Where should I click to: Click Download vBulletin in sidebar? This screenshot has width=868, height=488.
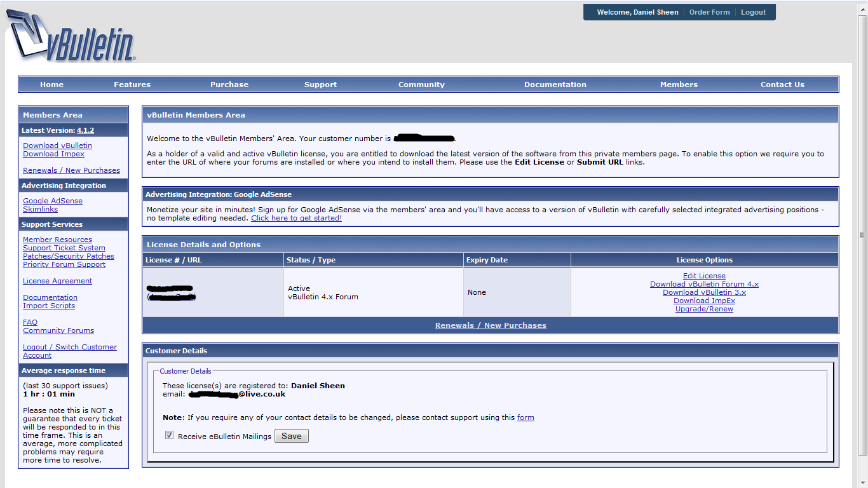[57, 146]
